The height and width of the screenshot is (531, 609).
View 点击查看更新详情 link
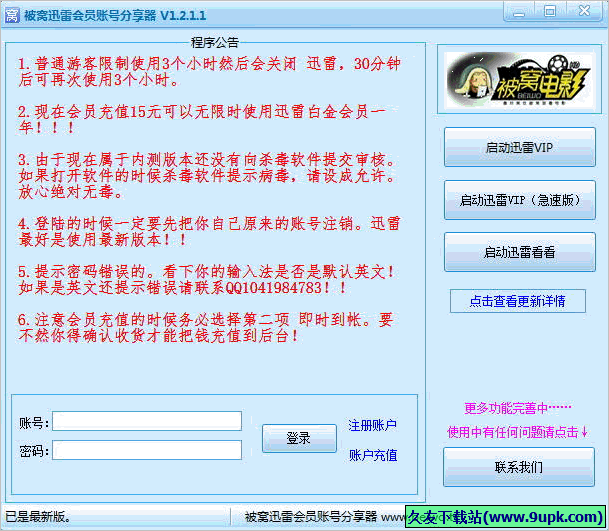[517, 301]
